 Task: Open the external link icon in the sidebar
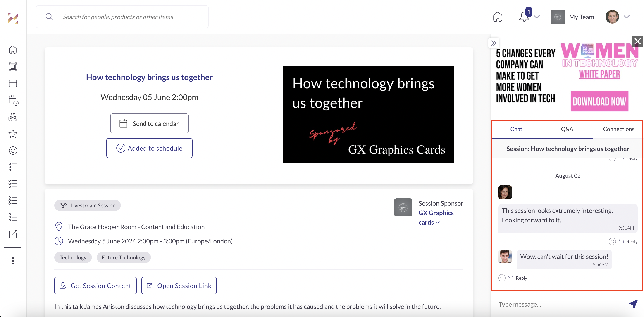[13, 234]
